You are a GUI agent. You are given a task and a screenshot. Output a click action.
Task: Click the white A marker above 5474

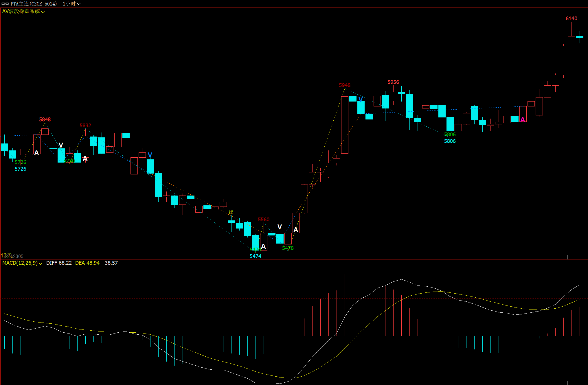(263, 246)
